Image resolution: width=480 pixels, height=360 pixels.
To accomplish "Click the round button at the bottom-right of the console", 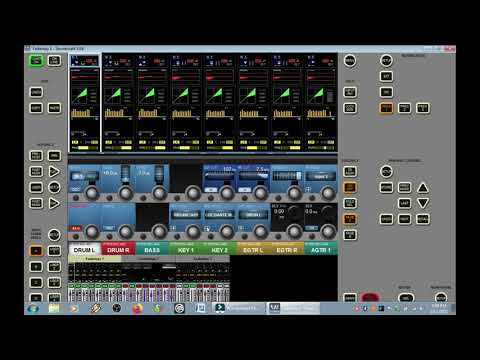I will [x=441, y=297].
